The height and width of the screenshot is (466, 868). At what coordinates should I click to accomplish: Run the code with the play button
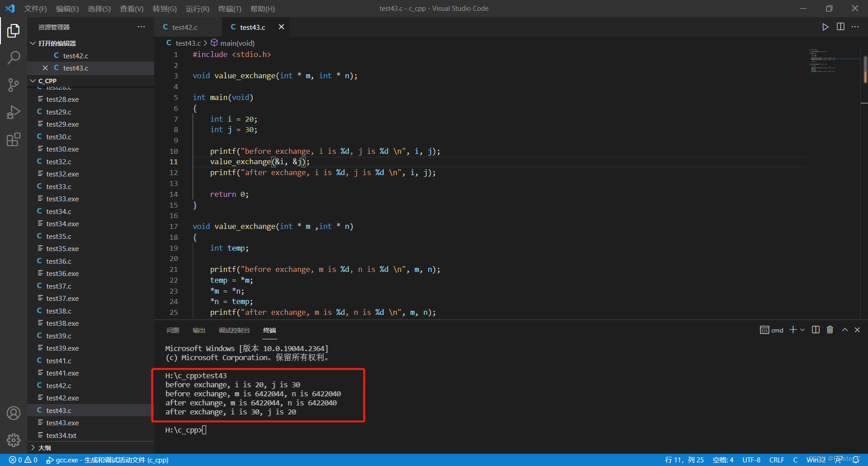[825, 27]
